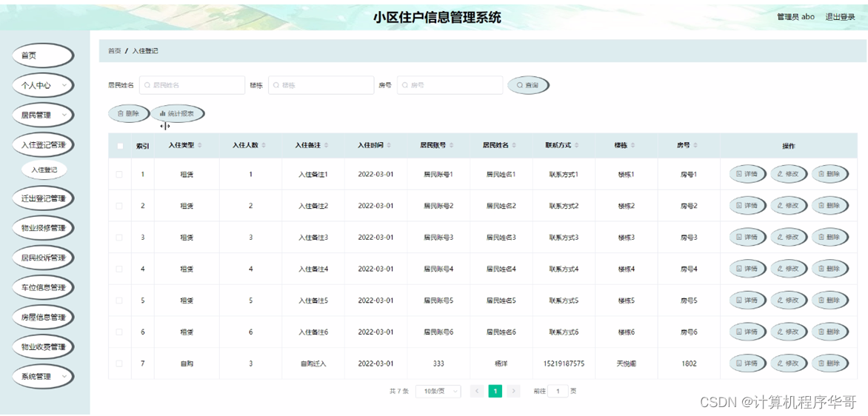Click the previous page arrow
The width and height of the screenshot is (868, 416).
coord(477,391)
